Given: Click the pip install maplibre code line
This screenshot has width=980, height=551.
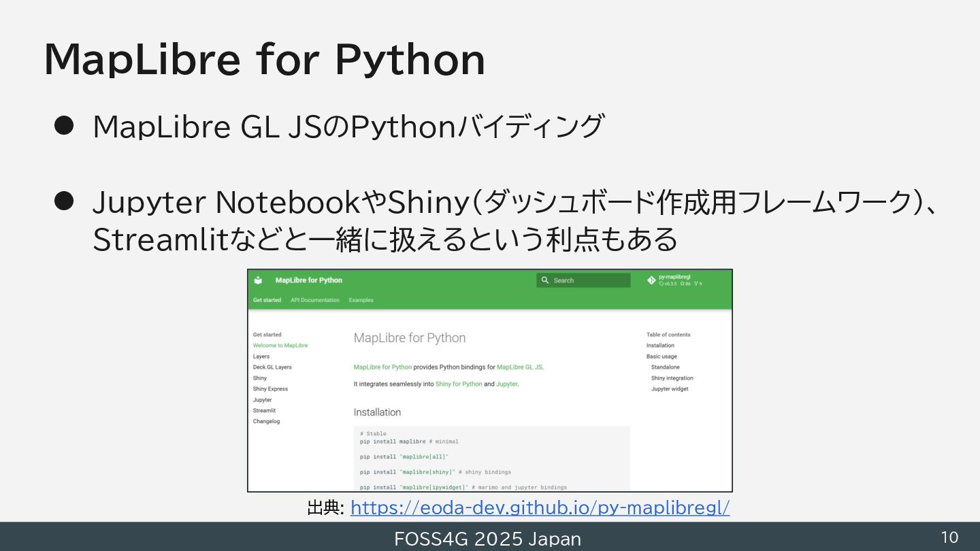Looking at the screenshot, I should 409,441.
